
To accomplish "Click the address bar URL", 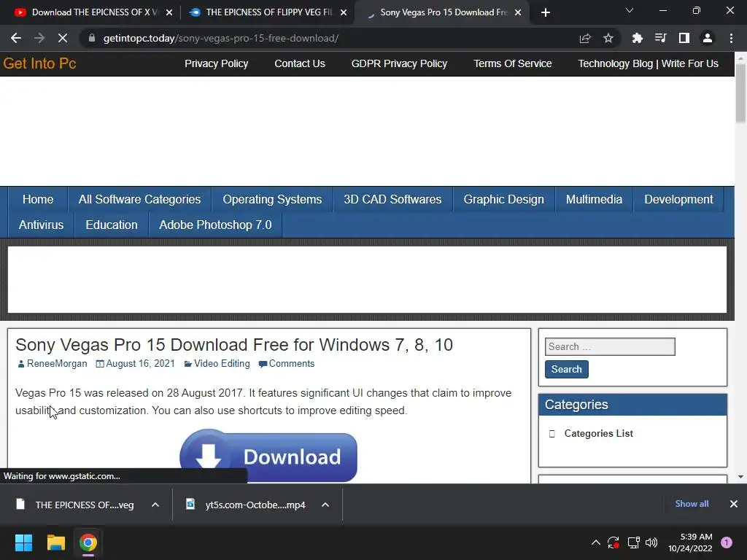I will [x=221, y=38].
